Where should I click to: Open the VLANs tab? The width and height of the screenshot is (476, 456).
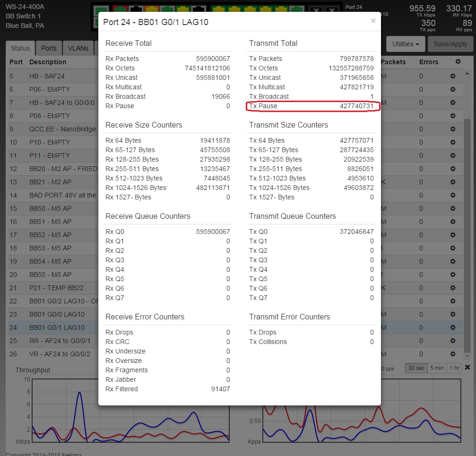[78, 48]
